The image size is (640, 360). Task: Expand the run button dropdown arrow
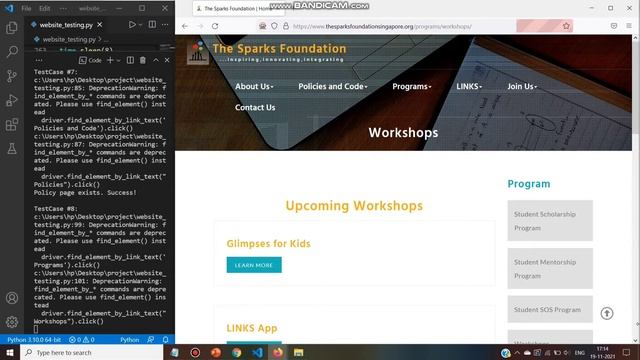click(140, 25)
